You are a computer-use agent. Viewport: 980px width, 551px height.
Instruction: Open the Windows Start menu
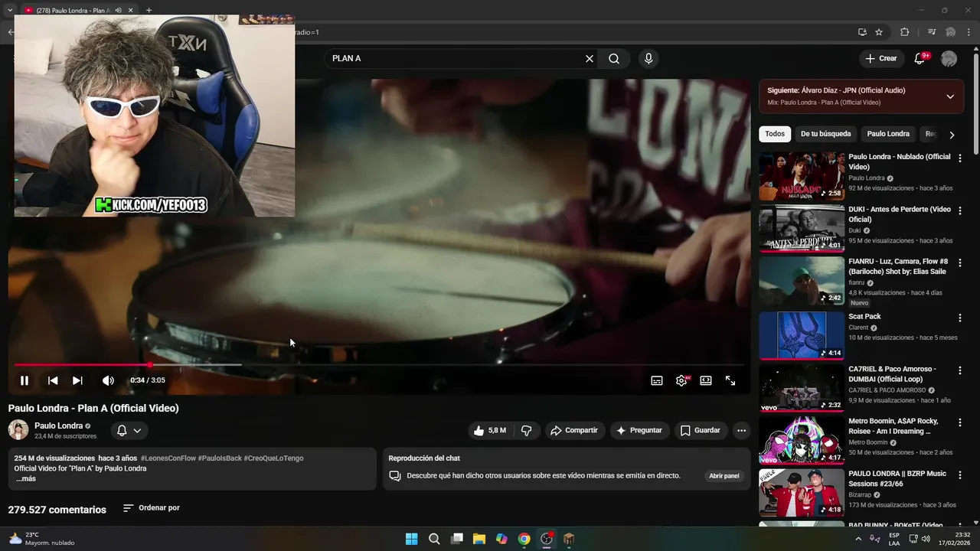click(411, 539)
